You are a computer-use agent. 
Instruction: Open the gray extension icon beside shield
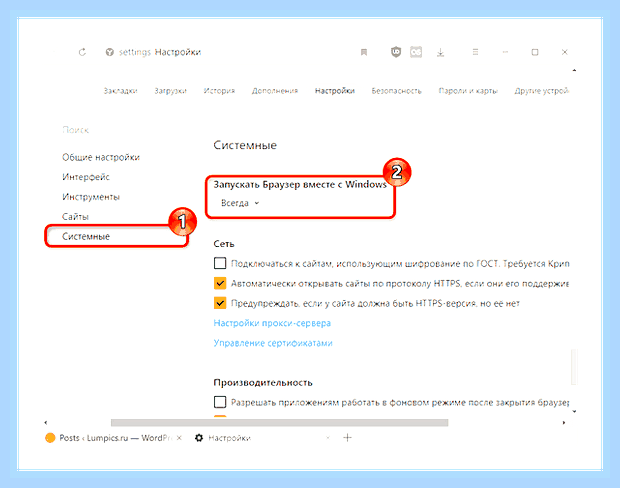[416, 52]
